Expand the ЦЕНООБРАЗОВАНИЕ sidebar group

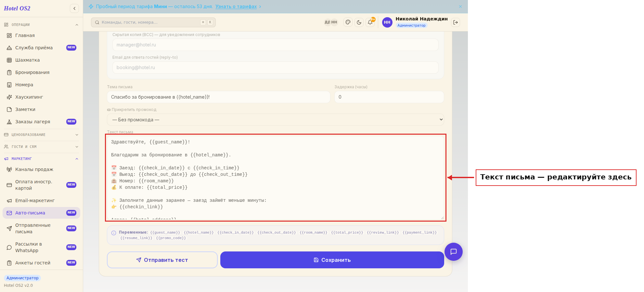41,135
